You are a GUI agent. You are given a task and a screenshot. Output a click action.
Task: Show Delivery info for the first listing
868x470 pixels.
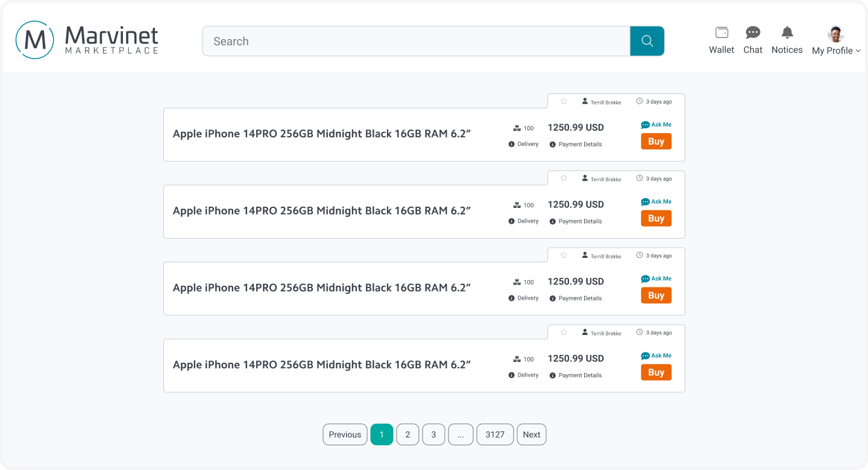tap(524, 144)
